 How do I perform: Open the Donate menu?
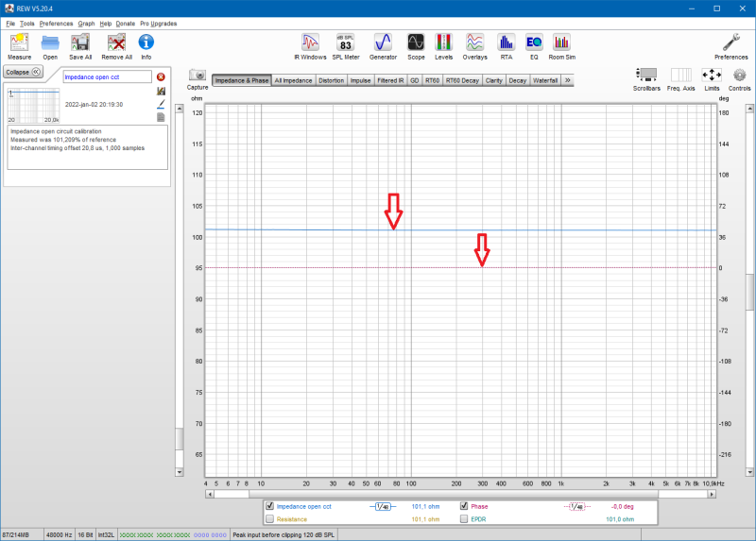click(x=126, y=24)
